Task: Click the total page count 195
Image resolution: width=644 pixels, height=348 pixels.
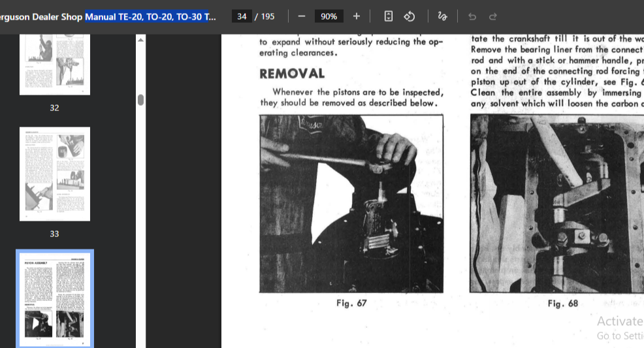Action: (x=268, y=16)
